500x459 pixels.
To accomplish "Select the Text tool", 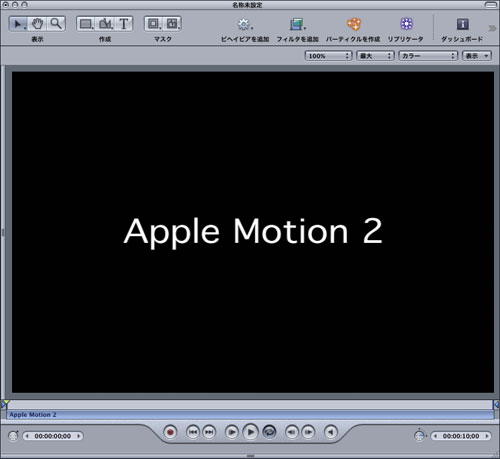I will (x=124, y=24).
